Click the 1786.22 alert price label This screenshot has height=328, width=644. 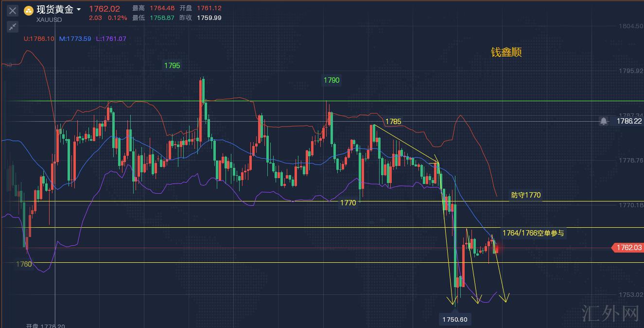click(x=629, y=121)
